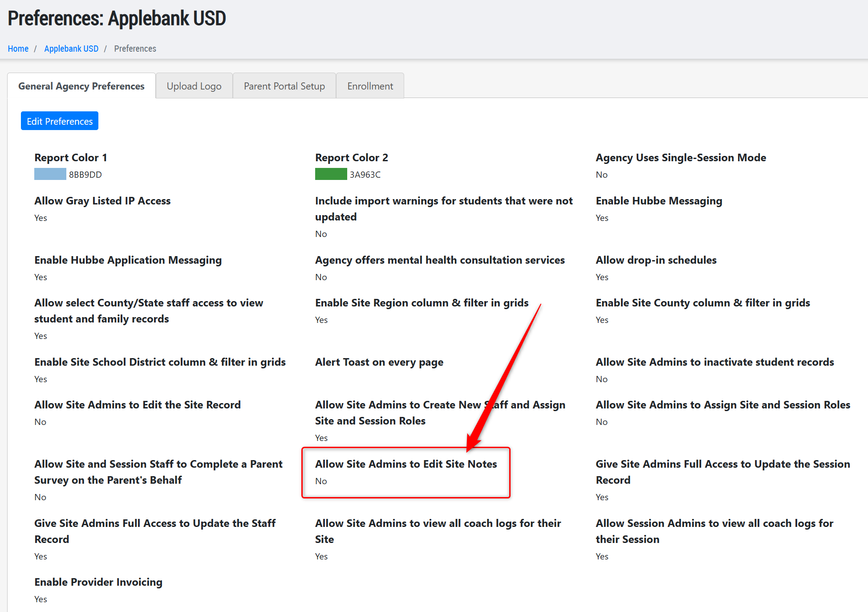Image resolution: width=868 pixels, height=612 pixels.
Task: Click Agency Uses Single-Session Mode heading
Action: pyautogui.click(x=681, y=158)
